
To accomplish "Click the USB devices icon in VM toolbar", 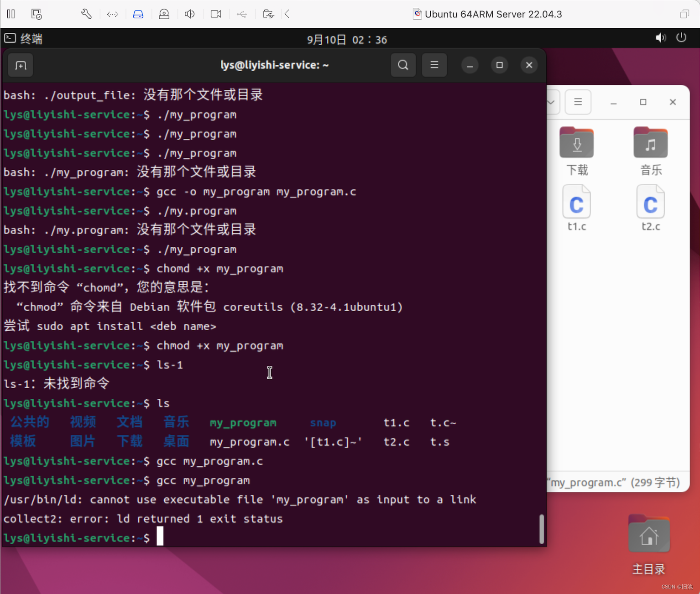I will (242, 14).
